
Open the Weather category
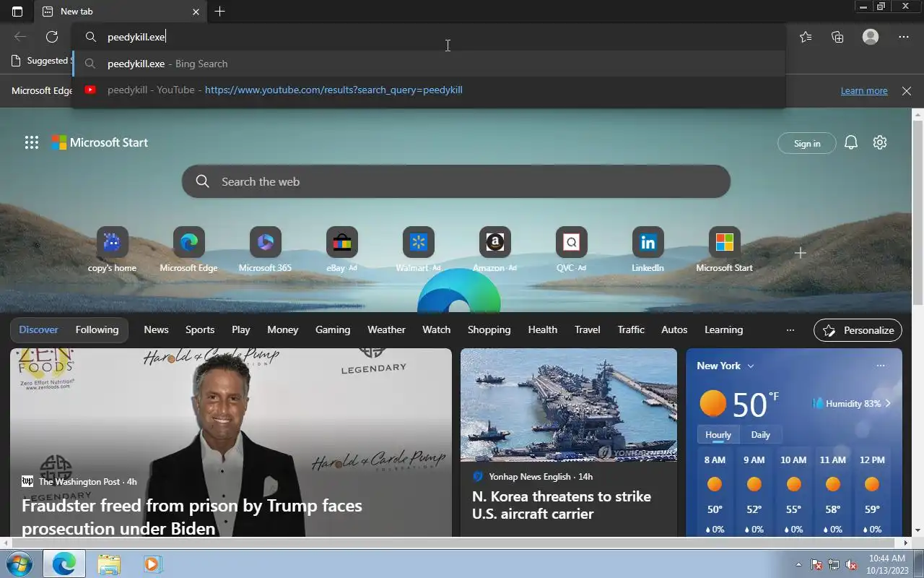(x=386, y=329)
